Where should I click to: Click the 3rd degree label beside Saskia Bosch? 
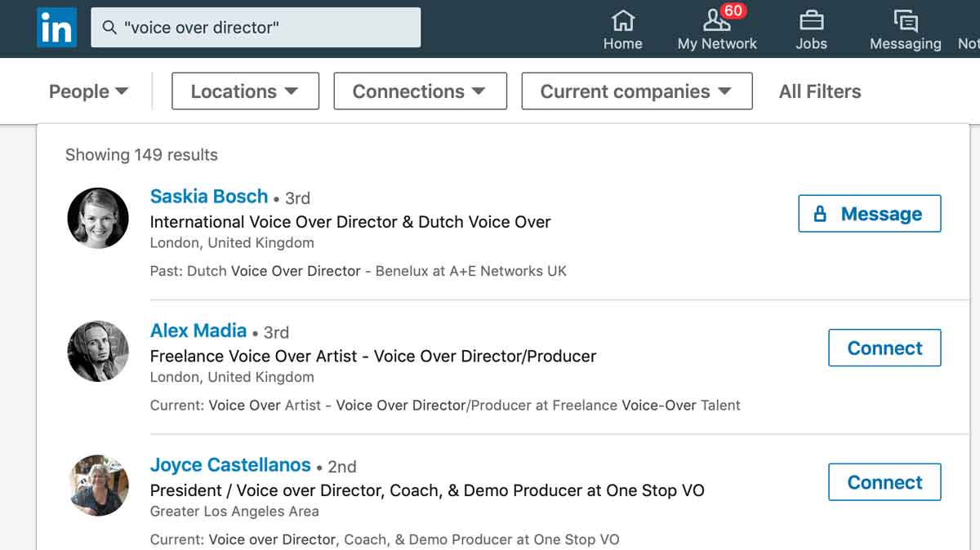(x=297, y=198)
